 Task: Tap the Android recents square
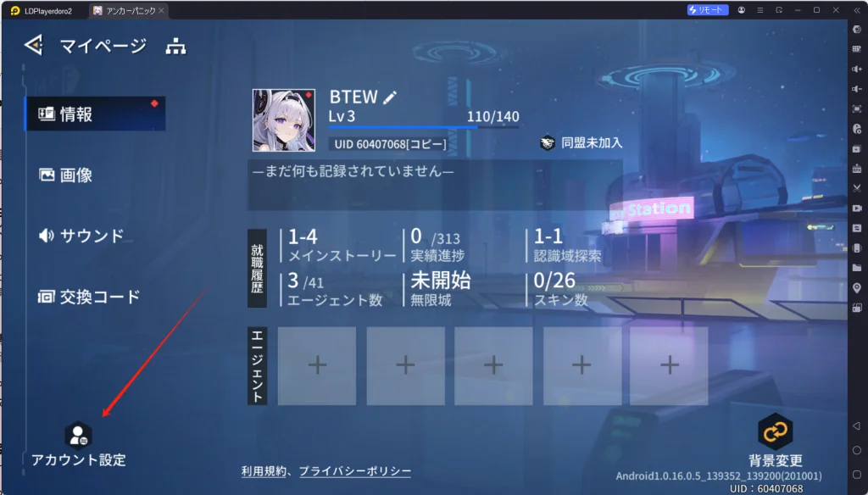coord(856,475)
